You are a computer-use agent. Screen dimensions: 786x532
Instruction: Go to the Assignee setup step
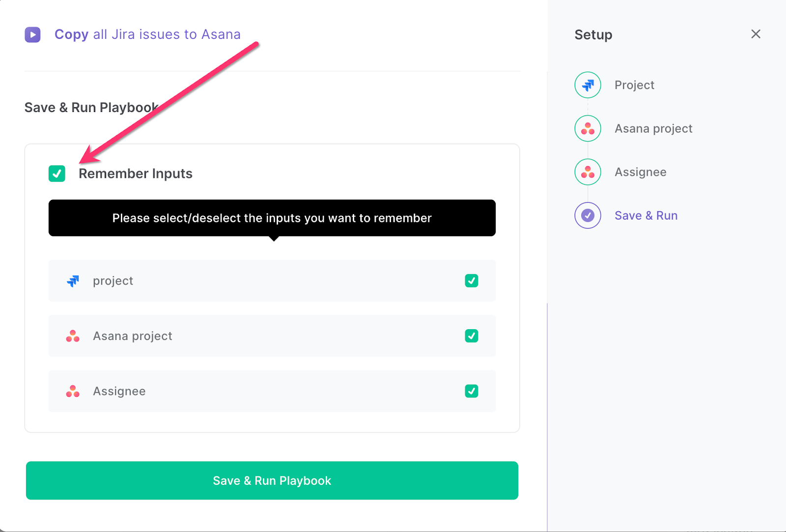[641, 172]
